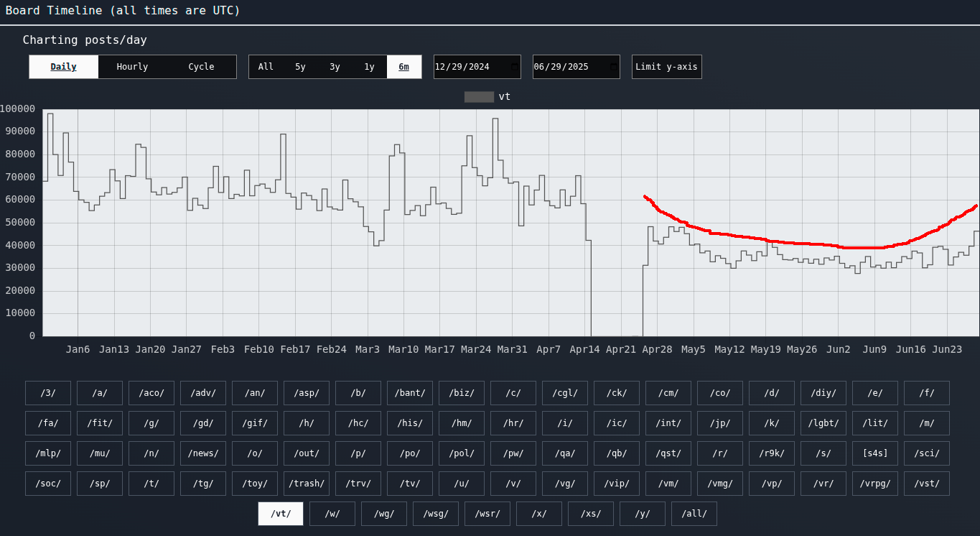Screen dimensions: 980x536
Task: Open the /a/ board chart
Action: click(100, 393)
